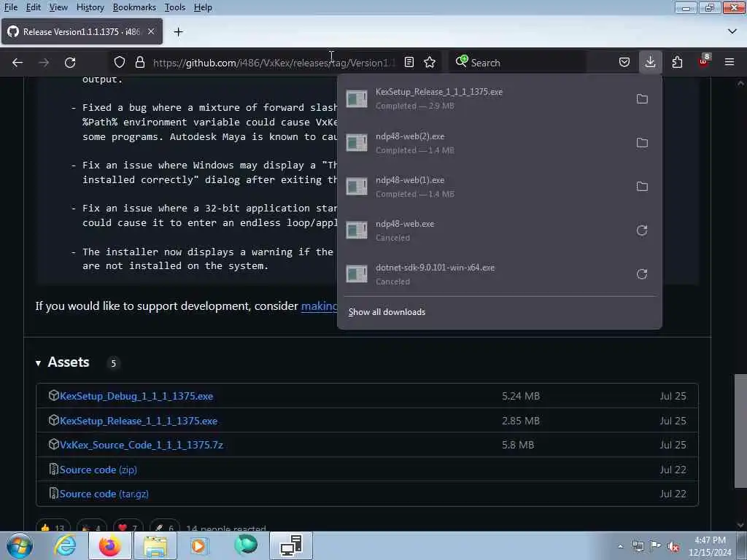Image resolution: width=747 pixels, height=560 pixels.
Task: Select canceled dotnet-sdk-9.0.101-win-x64.exe entry
Action: pos(484,274)
